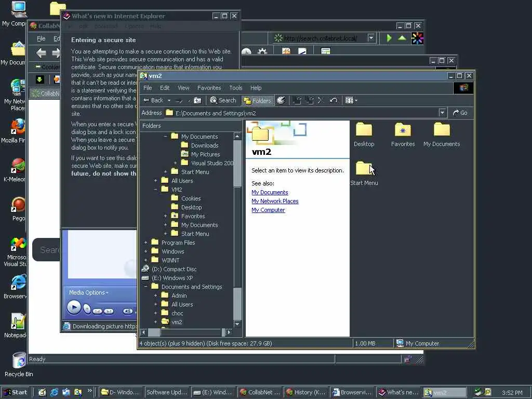Viewport: 532px width, 399px height.
Task: Open the My Computer link under See also
Action: click(x=268, y=210)
